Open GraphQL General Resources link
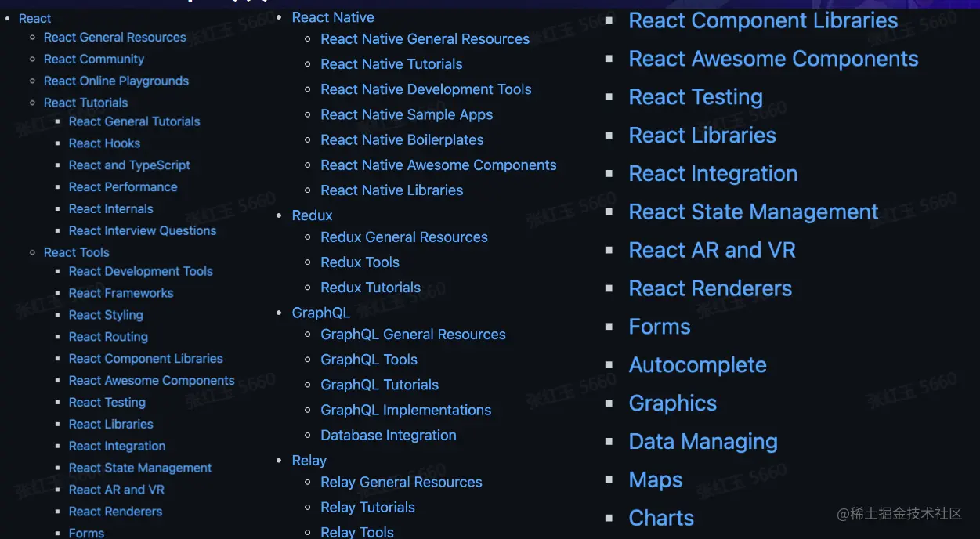This screenshot has height=539, width=980. (x=414, y=335)
